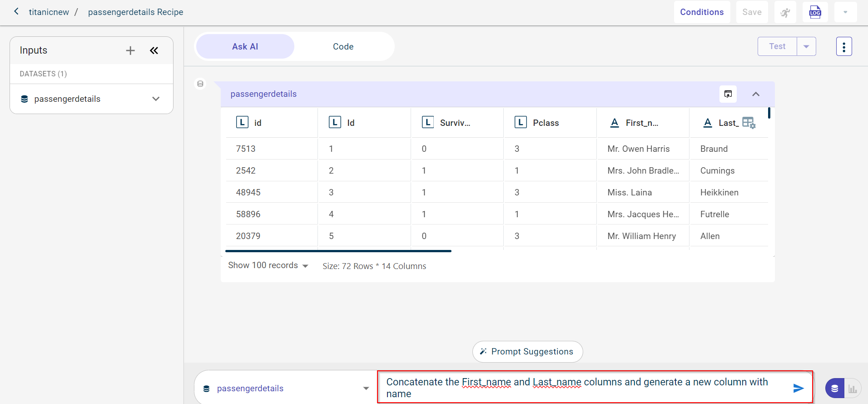Switch to dataset output mode toggle
Viewport: 868px width, 404px height.
tap(835, 389)
